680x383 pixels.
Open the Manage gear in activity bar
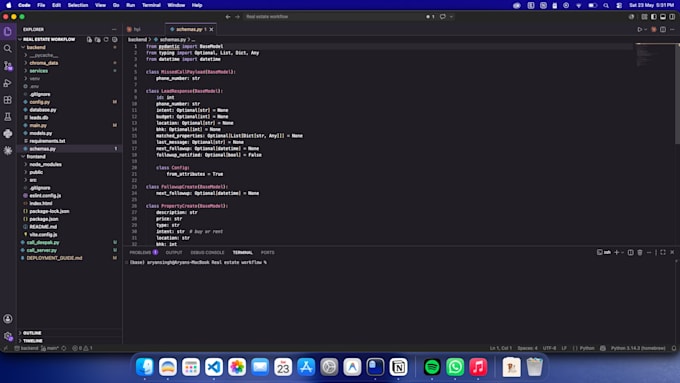[x=8, y=336]
